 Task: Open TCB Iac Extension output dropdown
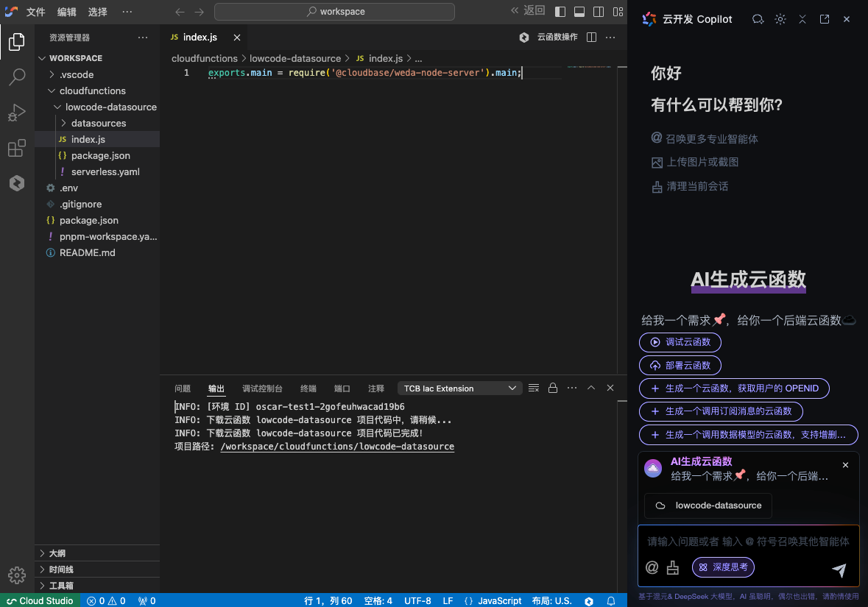[459, 388]
